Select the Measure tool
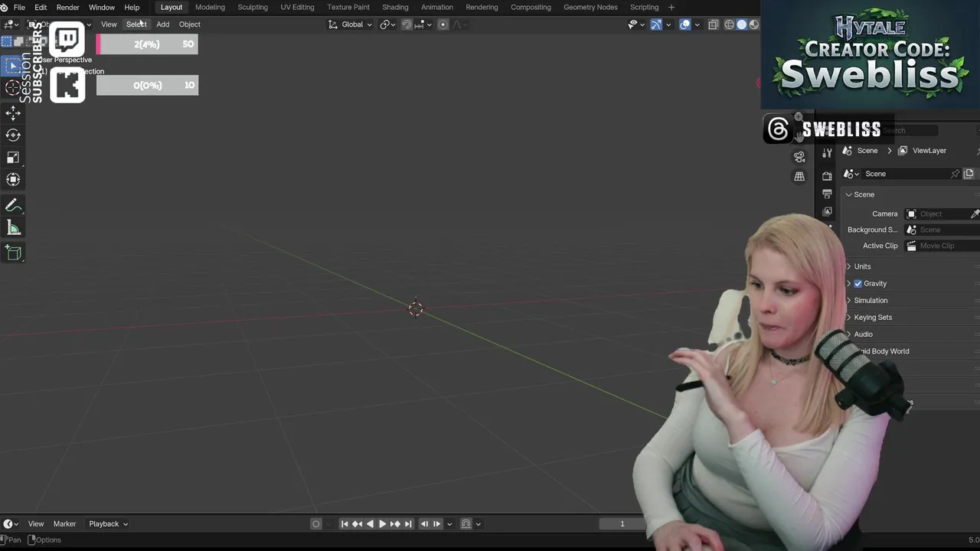980x551 pixels. [13, 227]
